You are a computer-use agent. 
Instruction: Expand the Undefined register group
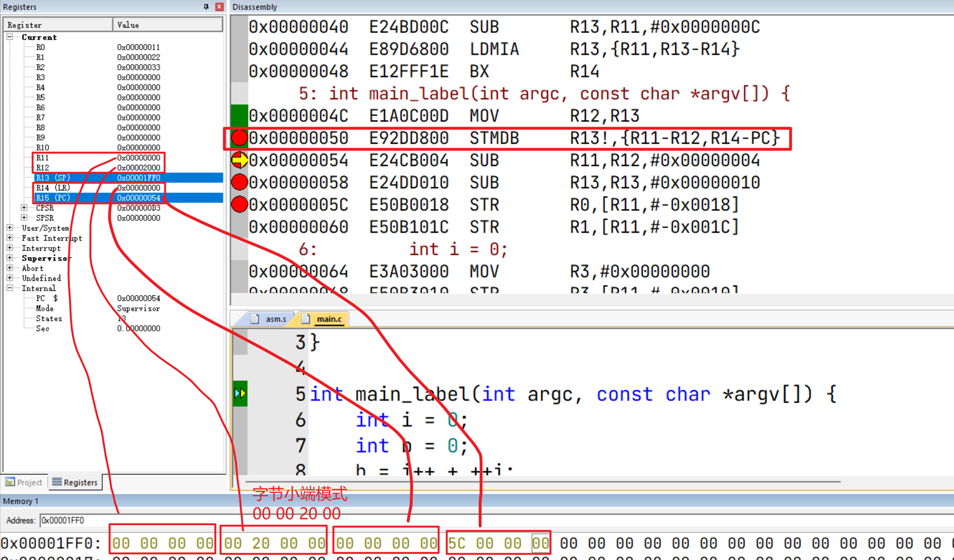click(10, 278)
